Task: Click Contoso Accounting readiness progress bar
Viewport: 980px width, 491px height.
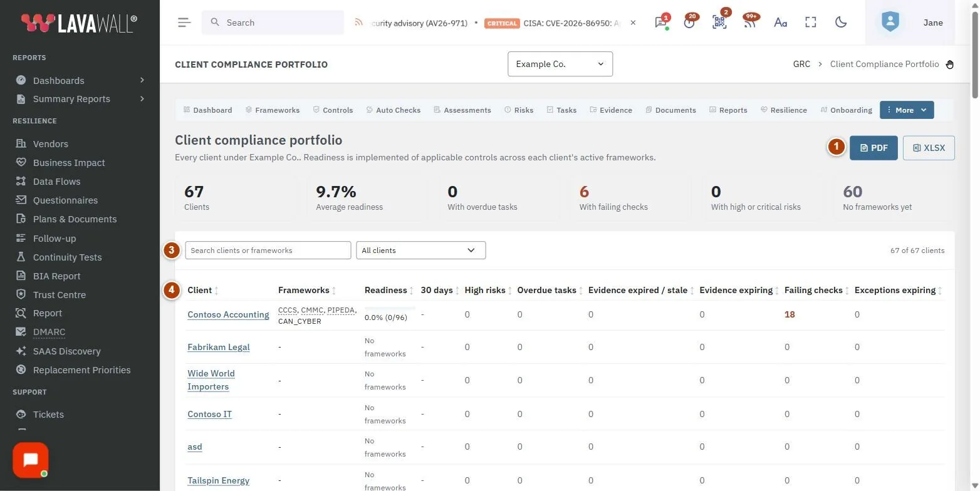Action: 390,308
